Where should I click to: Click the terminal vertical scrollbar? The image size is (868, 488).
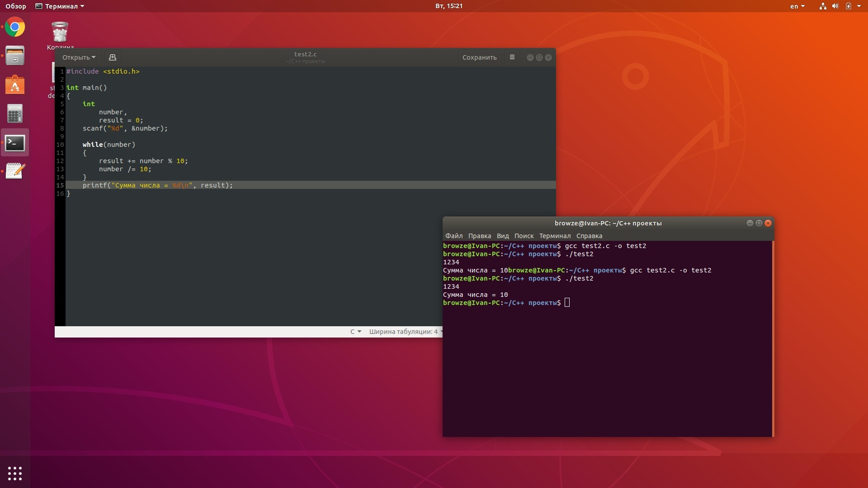click(773, 339)
